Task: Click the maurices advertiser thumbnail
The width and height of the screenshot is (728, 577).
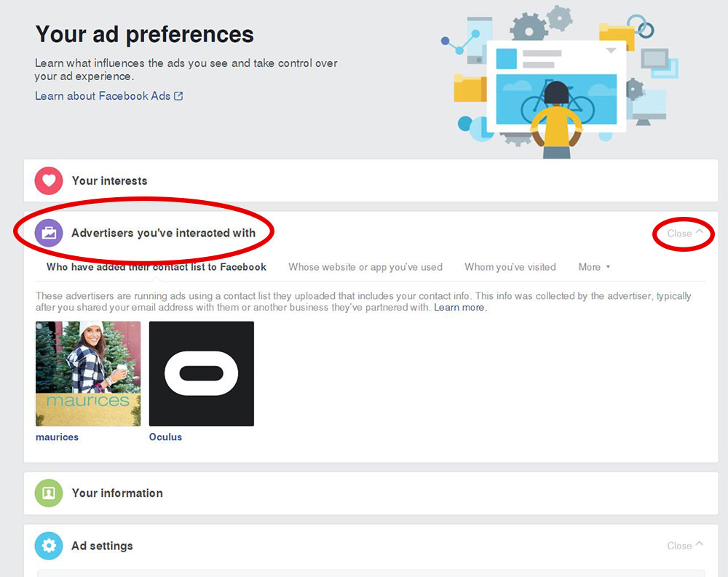Action: point(88,374)
